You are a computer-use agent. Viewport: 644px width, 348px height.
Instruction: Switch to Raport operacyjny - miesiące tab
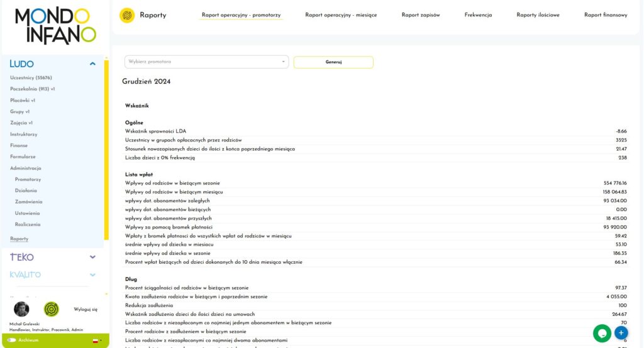click(x=341, y=15)
